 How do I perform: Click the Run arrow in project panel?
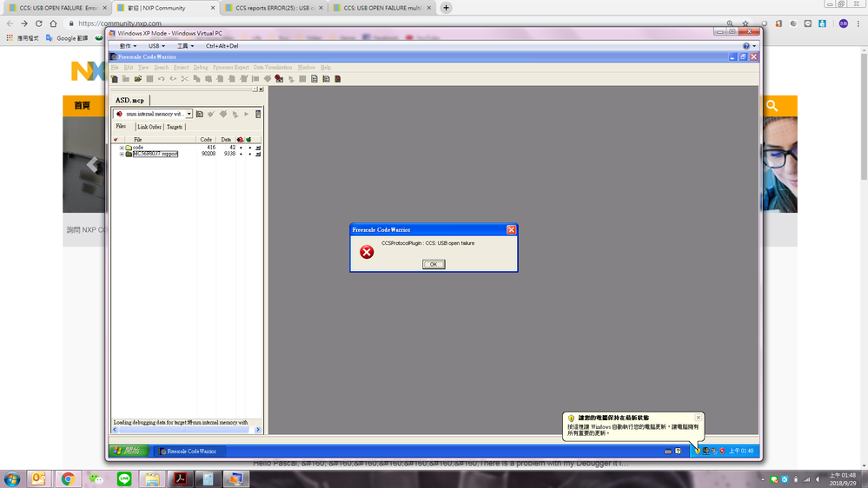[x=247, y=114]
